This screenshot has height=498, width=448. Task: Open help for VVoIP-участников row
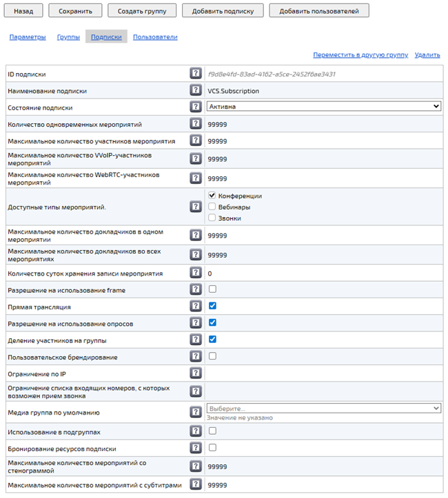tap(196, 158)
